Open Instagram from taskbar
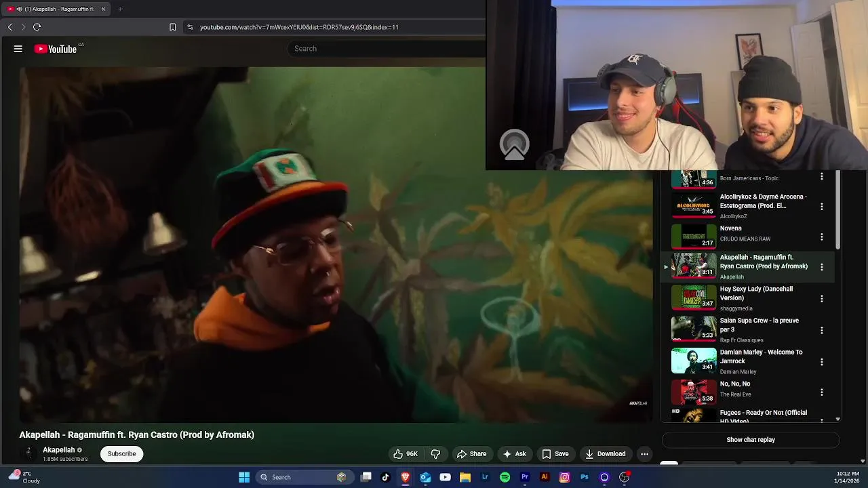Image resolution: width=868 pixels, height=488 pixels. tap(564, 477)
